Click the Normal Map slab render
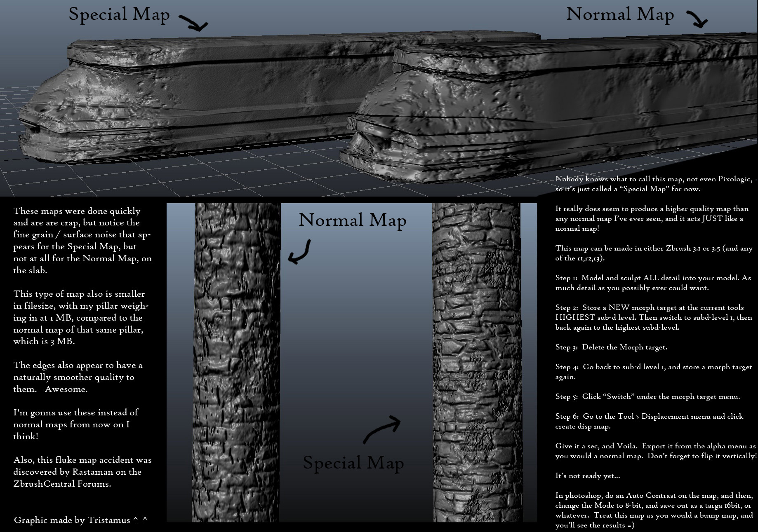Viewport: 758px width, 532px height. pyautogui.click(x=516, y=103)
